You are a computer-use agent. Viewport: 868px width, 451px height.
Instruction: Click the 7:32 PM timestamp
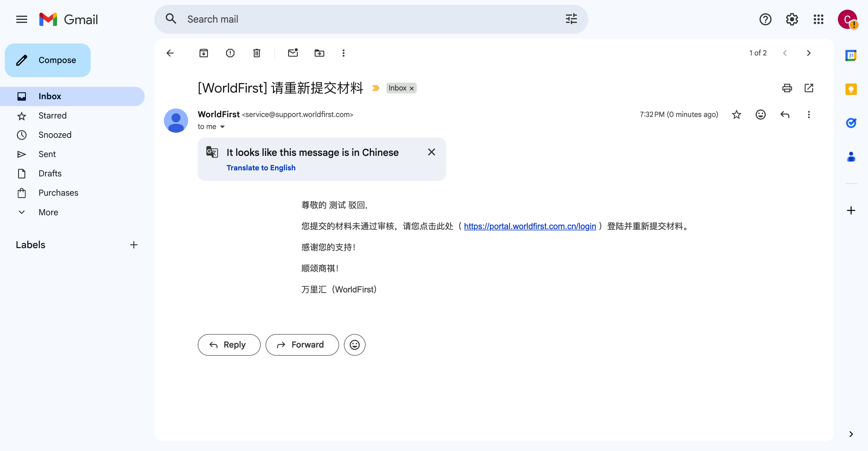[679, 115]
